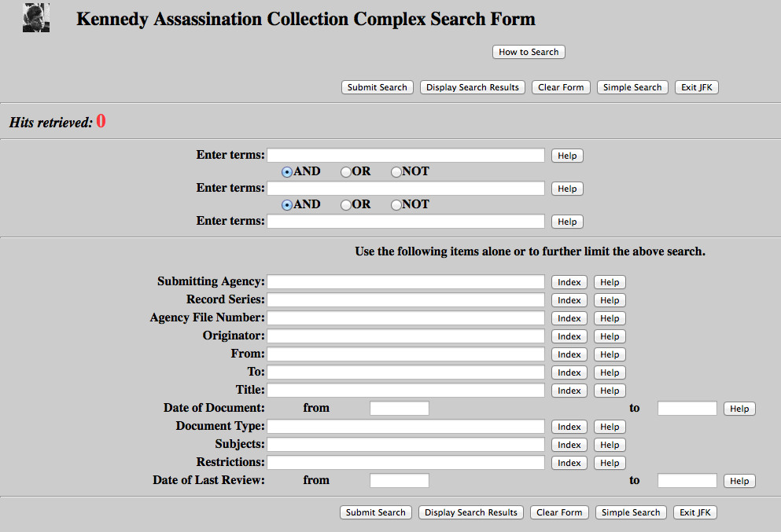This screenshot has height=532, width=781.
Task: Open the Index for Document Type
Action: [569, 427]
